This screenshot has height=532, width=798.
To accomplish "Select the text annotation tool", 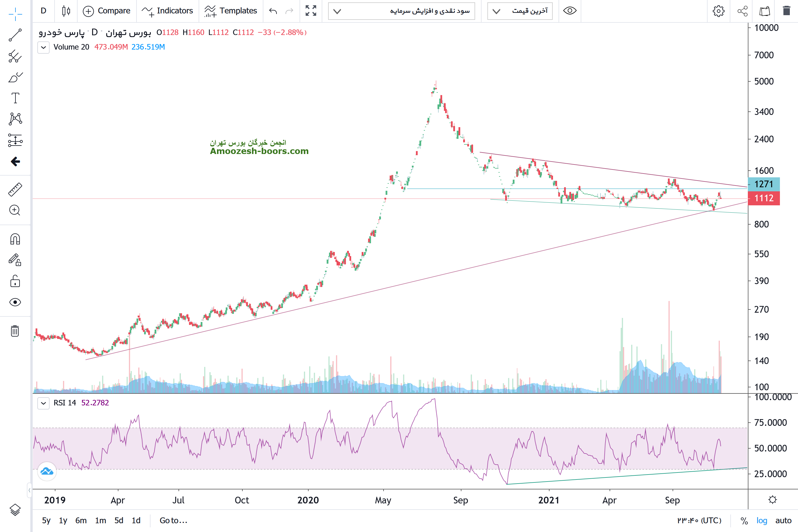I will (x=15, y=98).
